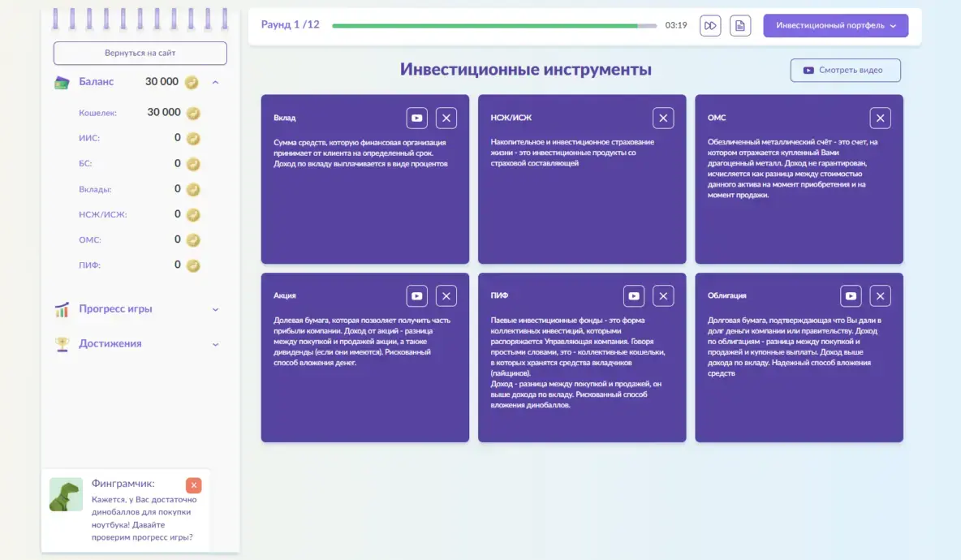Collapse the Баланс section

[x=215, y=82]
